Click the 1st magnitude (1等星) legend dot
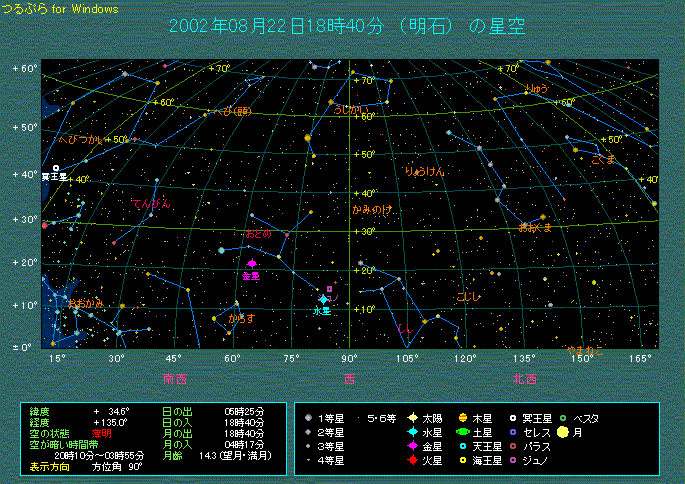The width and height of the screenshot is (685, 484). pos(310,417)
